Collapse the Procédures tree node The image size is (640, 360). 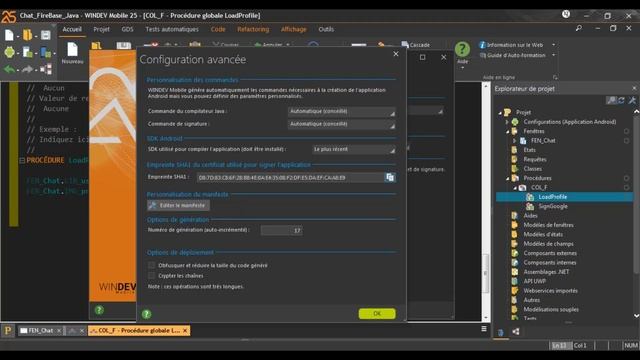click(507, 178)
